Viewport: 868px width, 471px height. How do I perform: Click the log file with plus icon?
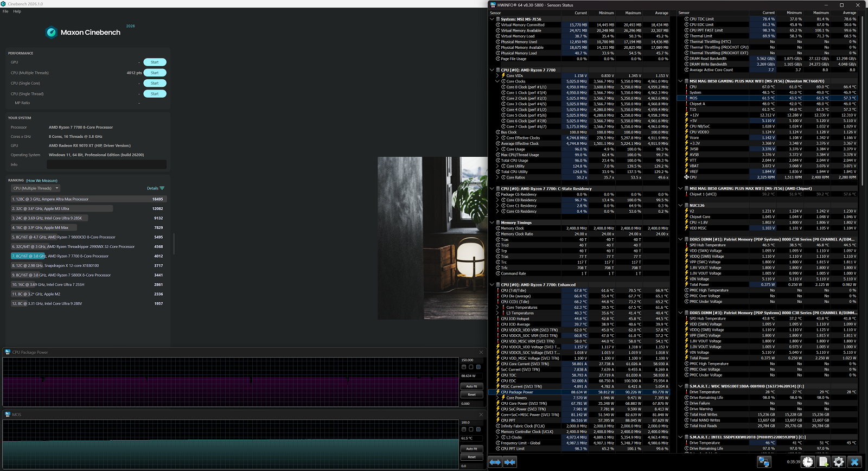coord(824,462)
